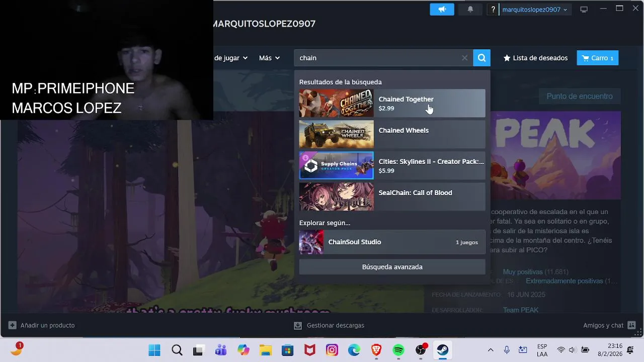Click the Chained Wheels thumbnail
The height and width of the screenshot is (362, 644).
[337, 134]
